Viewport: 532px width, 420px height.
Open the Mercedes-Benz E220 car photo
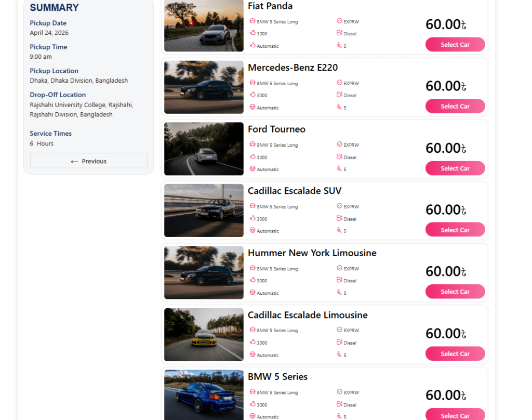click(204, 87)
